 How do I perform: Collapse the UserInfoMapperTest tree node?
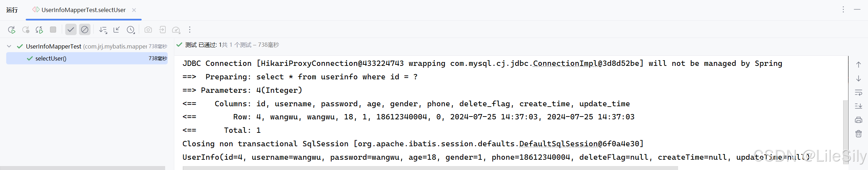(9, 46)
